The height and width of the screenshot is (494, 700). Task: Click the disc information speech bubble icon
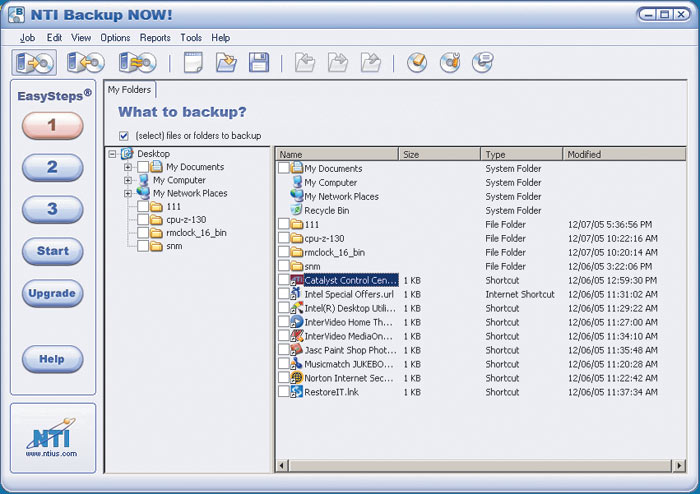point(483,63)
